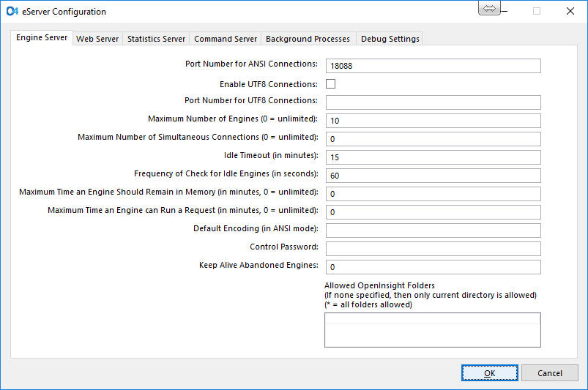Enable UTF8 Connections checkbox
Screen dimensions: 588x390
pyautogui.click(x=330, y=83)
